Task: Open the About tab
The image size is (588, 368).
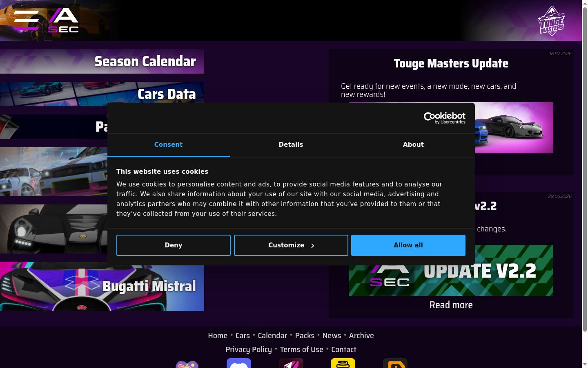Action: click(413, 145)
